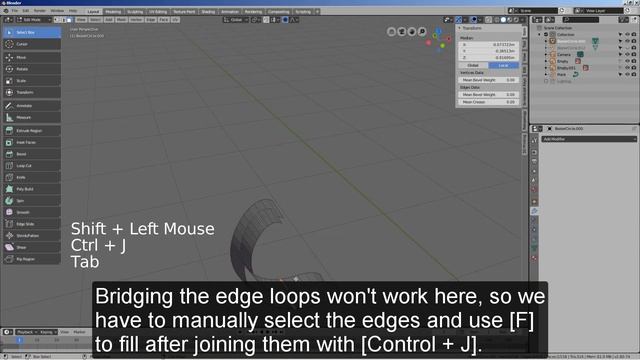The height and width of the screenshot is (360, 640).
Task: Toggle visibility eye for Empty in outliner
Action: pos(627,61)
